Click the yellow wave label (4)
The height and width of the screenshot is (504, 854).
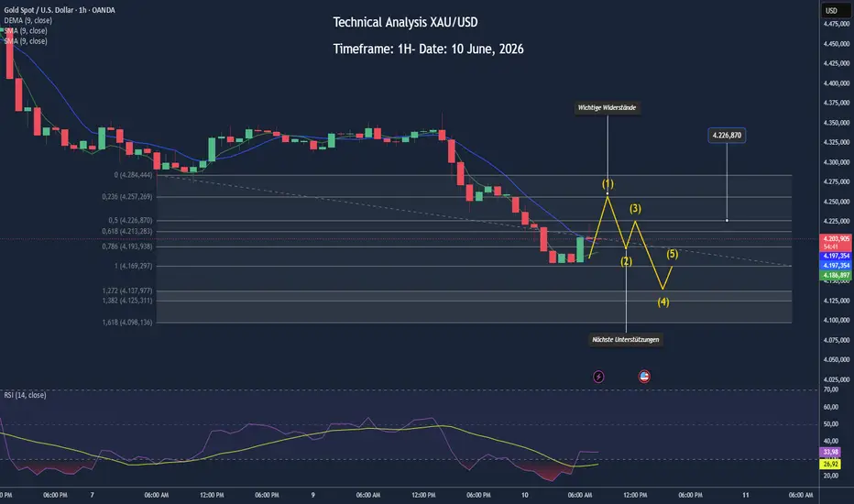pyautogui.click(x=662, y=301)
